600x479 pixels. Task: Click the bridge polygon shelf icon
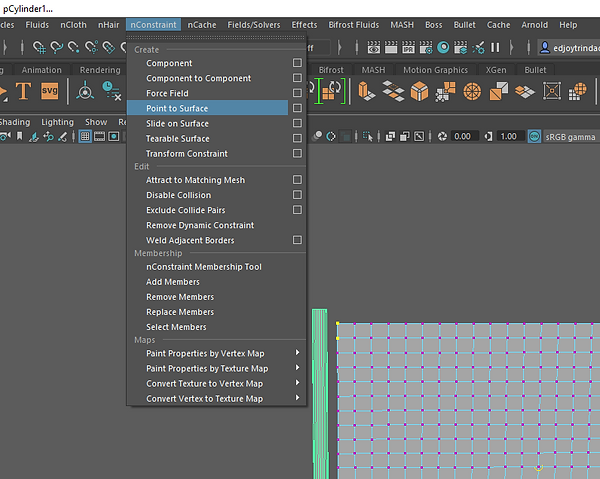pyautogui.click(x=393, y=91)
